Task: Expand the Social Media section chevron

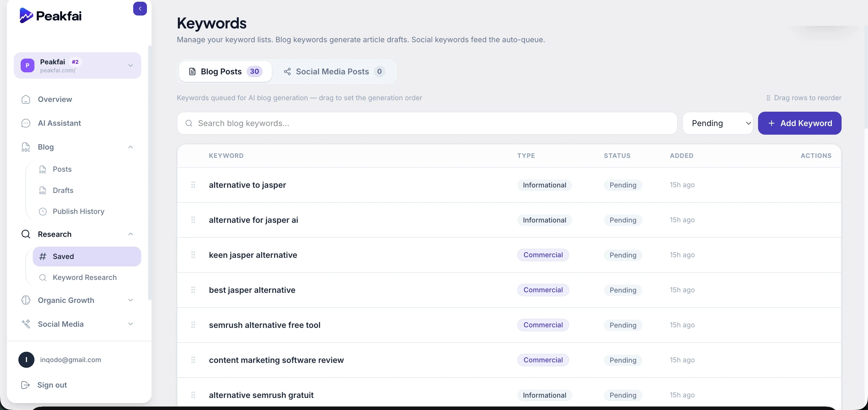Action: click(x=130, y=324)
